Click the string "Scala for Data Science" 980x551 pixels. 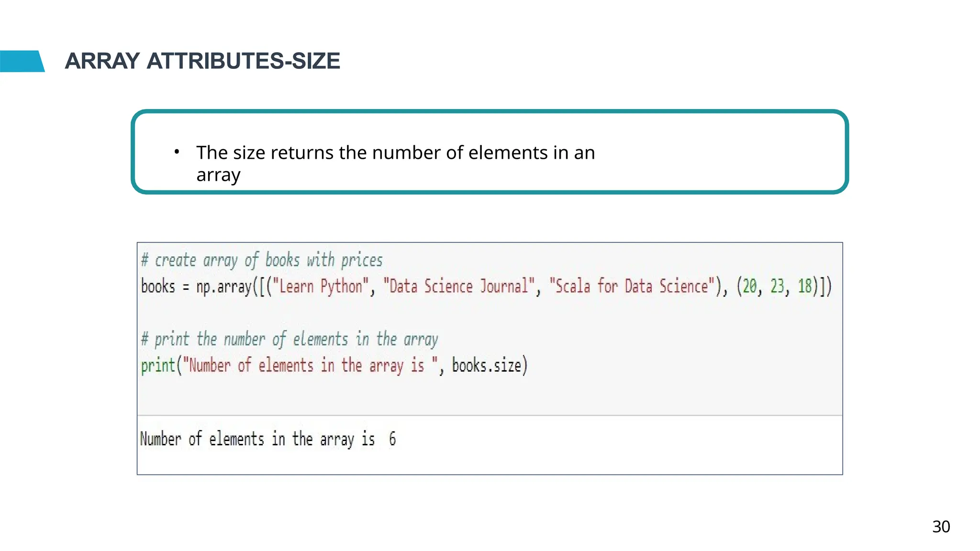[632, 287]
